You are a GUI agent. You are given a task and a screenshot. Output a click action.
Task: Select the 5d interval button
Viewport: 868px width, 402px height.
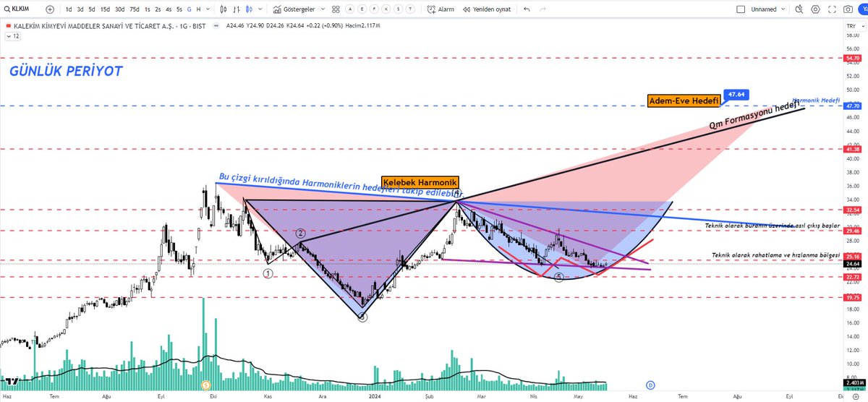coord(92,9)
